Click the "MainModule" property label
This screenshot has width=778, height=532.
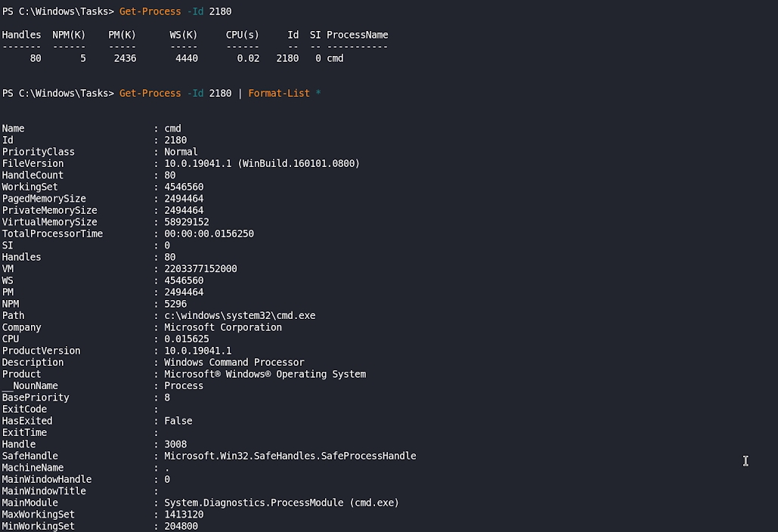point(29,503)
